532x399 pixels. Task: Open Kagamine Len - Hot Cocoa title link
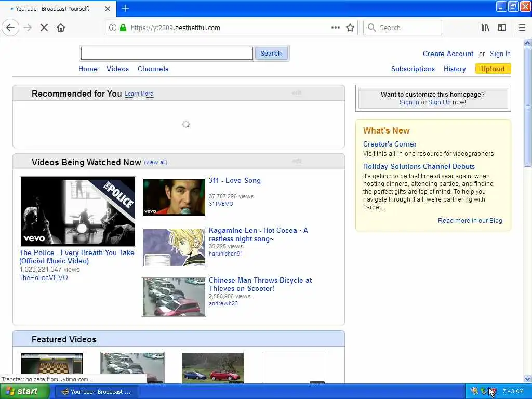pyautogui.click(x=258, y=234)
